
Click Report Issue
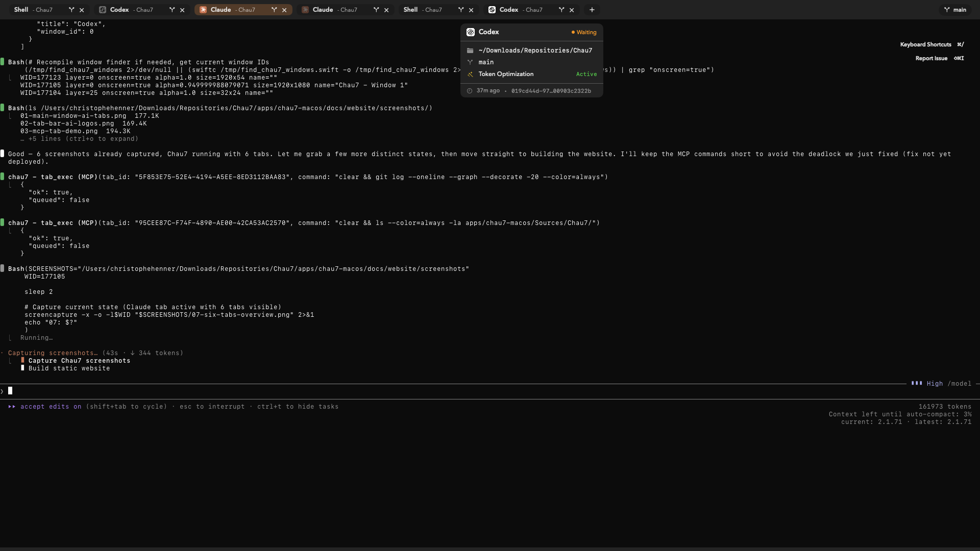[x=932, y=58]
